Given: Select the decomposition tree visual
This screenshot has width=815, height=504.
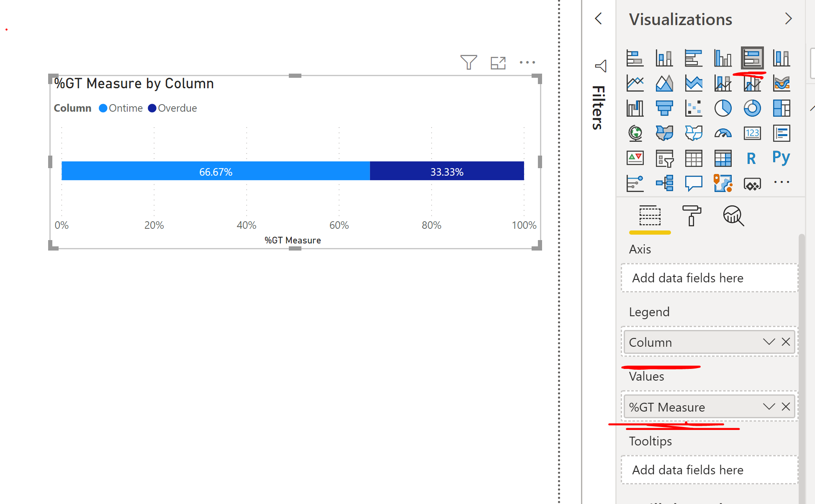Looking at the screenshot, I should click(x=664, y=183).
